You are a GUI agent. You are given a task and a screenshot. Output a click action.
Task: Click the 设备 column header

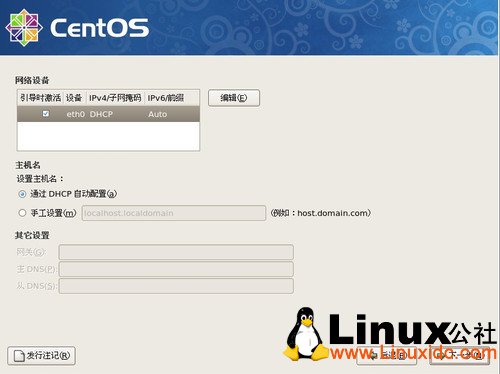pyautogui.click(x=74, y=98)
